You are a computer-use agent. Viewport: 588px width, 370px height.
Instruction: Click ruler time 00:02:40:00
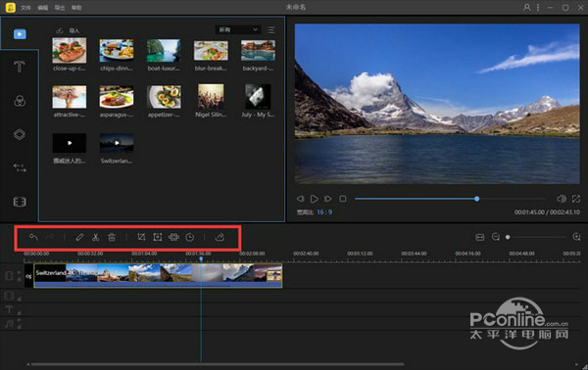(x=306, y=254)
